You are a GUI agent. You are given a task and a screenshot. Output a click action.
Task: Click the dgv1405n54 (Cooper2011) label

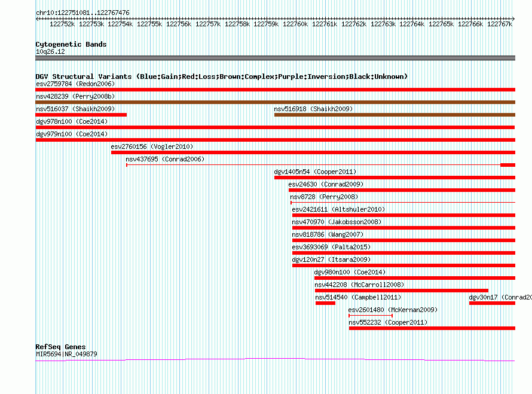click(x=315, y=172)
